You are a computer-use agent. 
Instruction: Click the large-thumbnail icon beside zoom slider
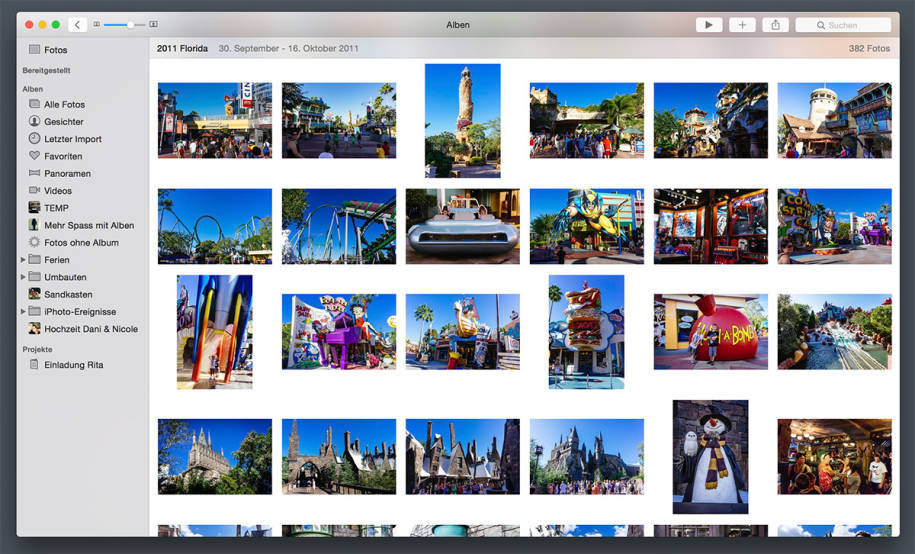153,25
